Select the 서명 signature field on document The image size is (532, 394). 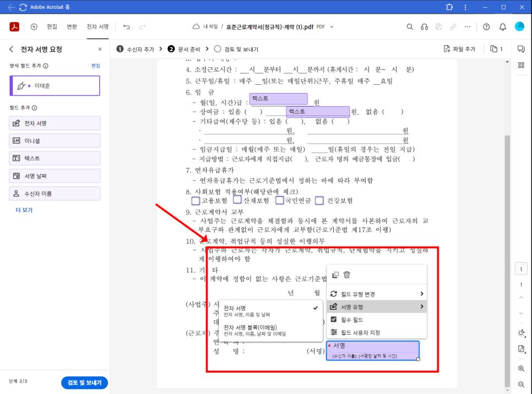pos(373,351)
